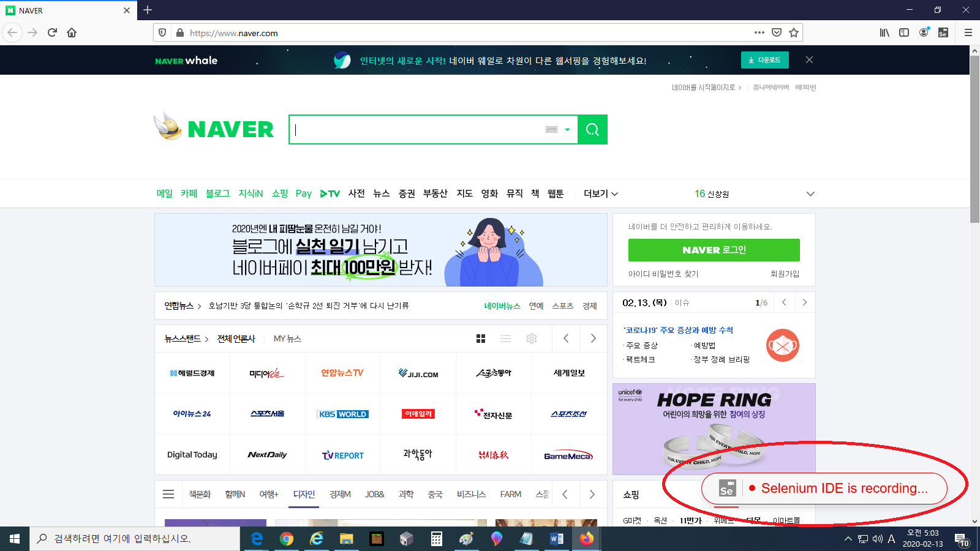Open a new browser tab
The image size is (980, 551).
click(x=148, y=10)
